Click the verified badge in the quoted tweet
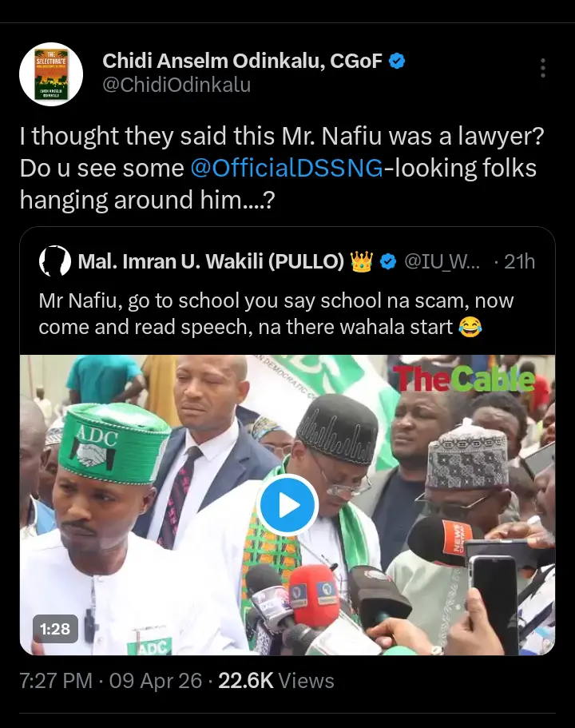 pos(389,261)
